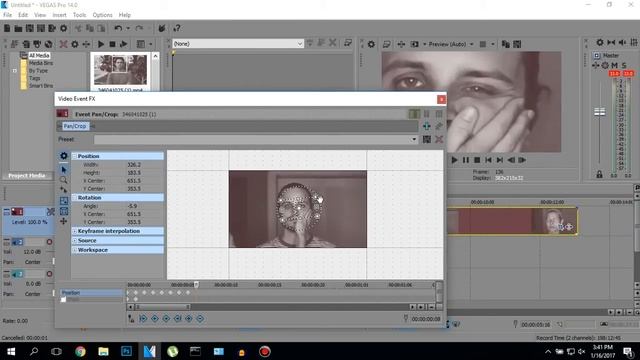This screenshot has width=640, height=360.
Task: Play the video preview
Action: coord(454,160)
